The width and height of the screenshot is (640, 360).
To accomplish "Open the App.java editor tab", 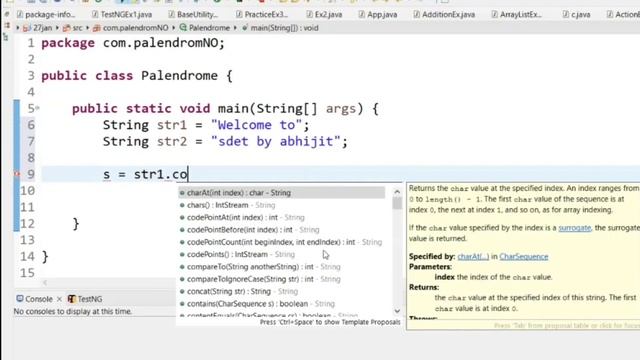I will point(378,14).
